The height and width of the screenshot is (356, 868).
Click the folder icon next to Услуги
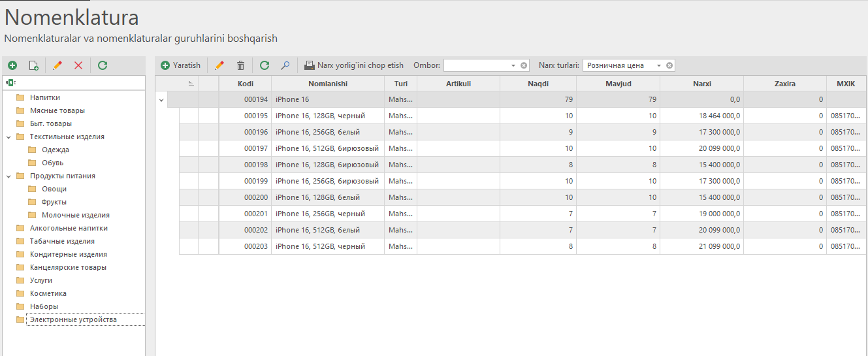coord(20,280)
